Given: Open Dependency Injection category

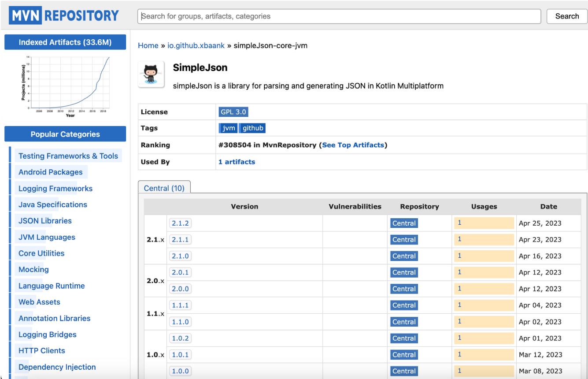Looking at the screenshot, I should pos(57,367).
